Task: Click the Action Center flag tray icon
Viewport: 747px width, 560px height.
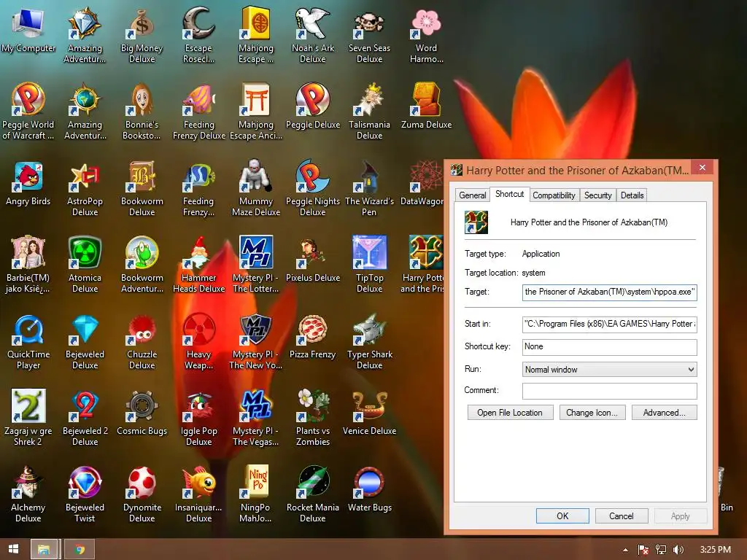Action: click(x=643, y=550)
